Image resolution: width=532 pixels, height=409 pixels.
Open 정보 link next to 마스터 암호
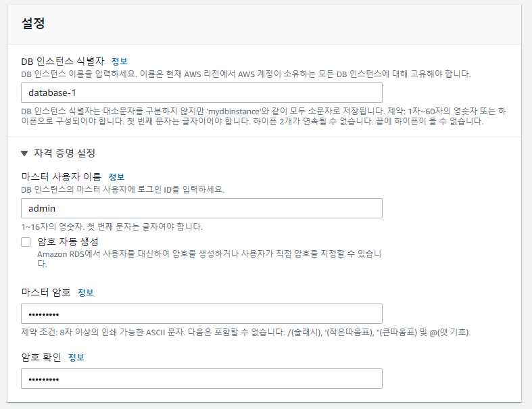pyautogui.click(x=85, y=293)
